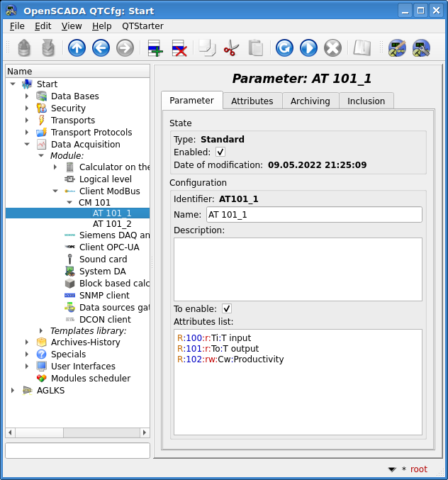Viewport: 448px width, 480px height.
Task: Go forward with the right arrow icon
Action: (125, 48)
